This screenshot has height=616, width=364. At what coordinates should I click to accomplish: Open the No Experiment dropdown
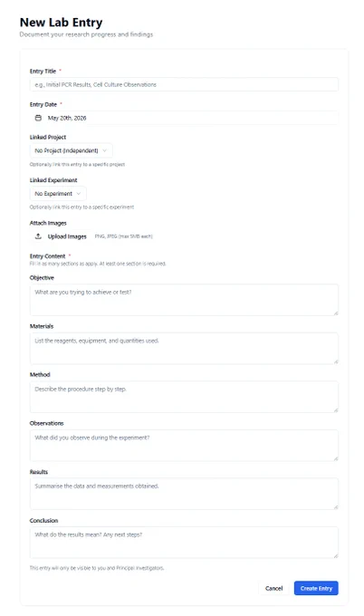pos(58,194)
